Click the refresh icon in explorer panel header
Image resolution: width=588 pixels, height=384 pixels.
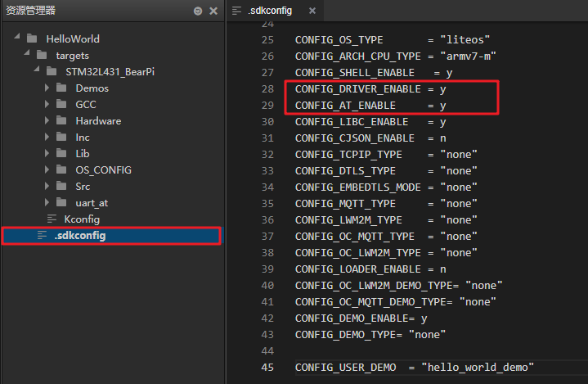pos(198,11)
